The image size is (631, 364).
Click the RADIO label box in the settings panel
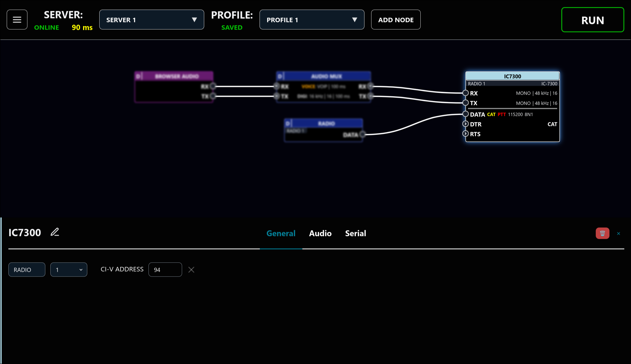(x=27, y=270)
